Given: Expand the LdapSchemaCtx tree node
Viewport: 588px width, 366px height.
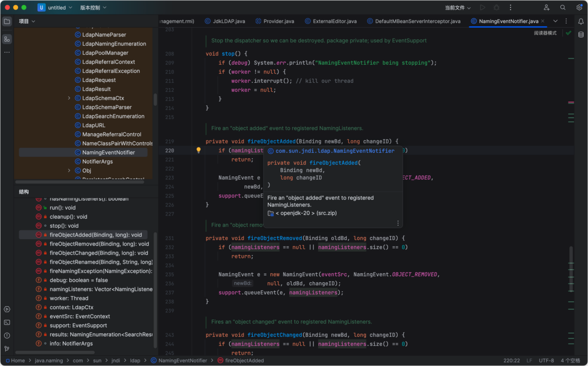Looking at the screenshot, I should point(69,98).
